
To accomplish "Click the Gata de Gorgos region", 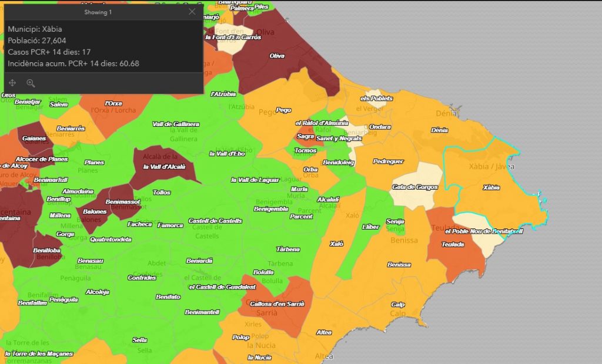I will (415, 187).
